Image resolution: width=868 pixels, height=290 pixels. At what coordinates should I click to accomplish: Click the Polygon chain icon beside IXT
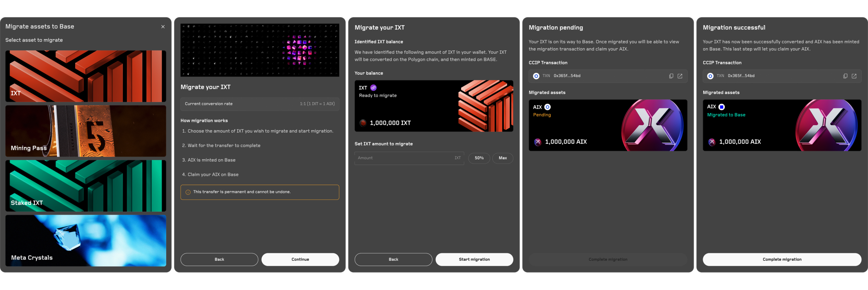(x=373, y=88)
